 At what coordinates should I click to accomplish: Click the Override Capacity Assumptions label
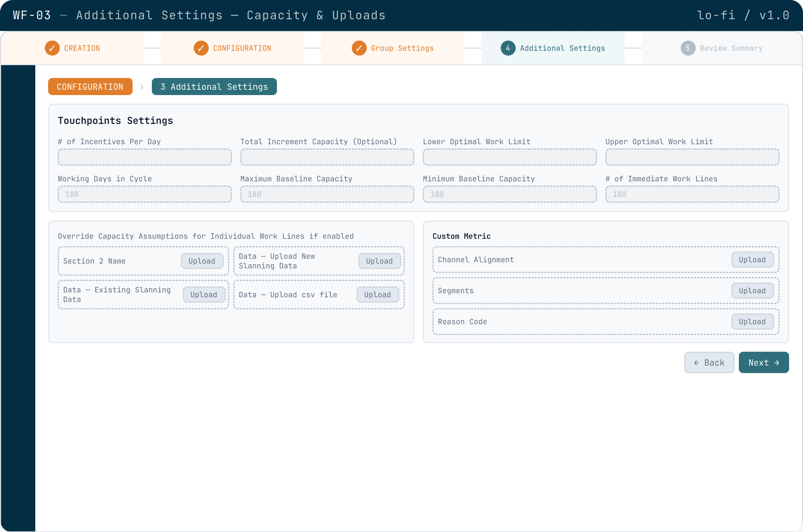tap(206, 236)
